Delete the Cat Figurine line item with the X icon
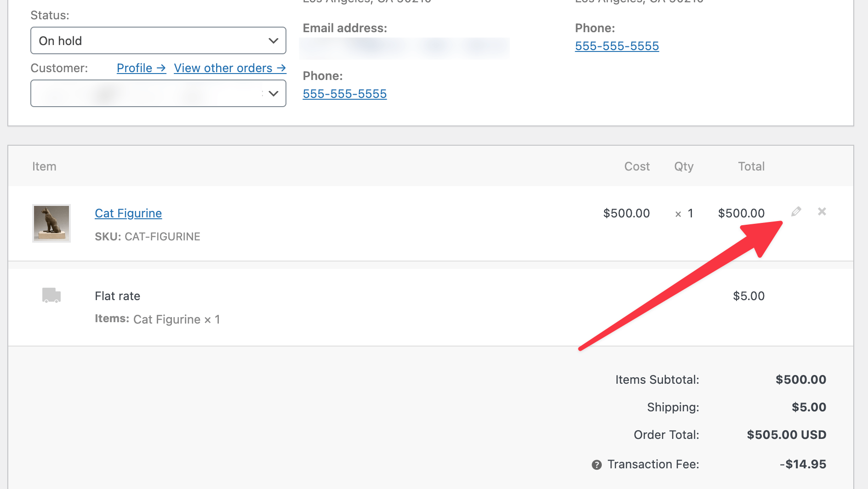Viewport: 868px width, 489px height. tap(822, 212)
